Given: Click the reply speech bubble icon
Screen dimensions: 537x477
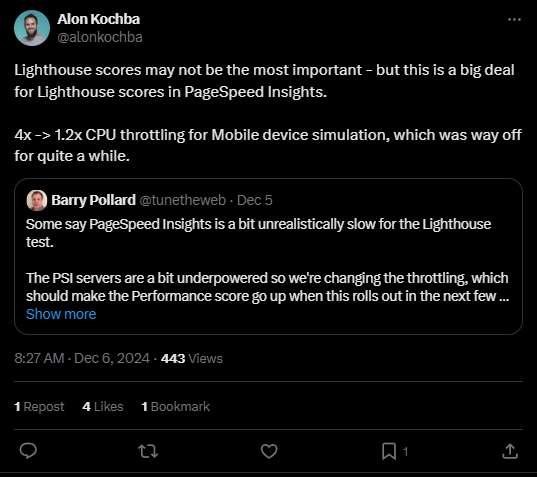Looking at the screenshot, I should tap(28, 451).
